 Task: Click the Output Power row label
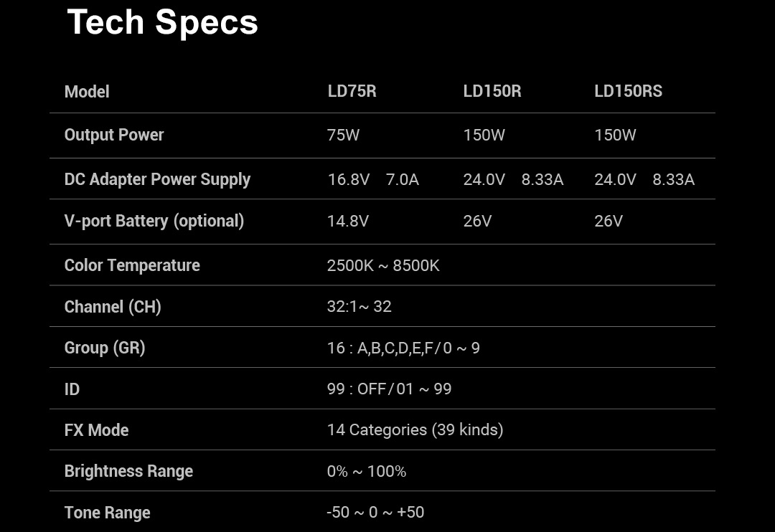114,135
